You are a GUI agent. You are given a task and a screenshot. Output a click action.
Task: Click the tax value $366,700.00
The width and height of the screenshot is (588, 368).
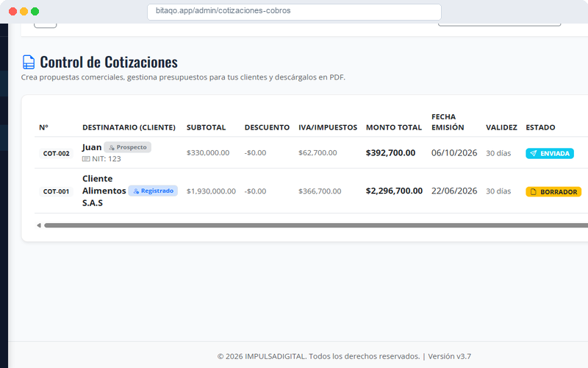click(320, 191)
